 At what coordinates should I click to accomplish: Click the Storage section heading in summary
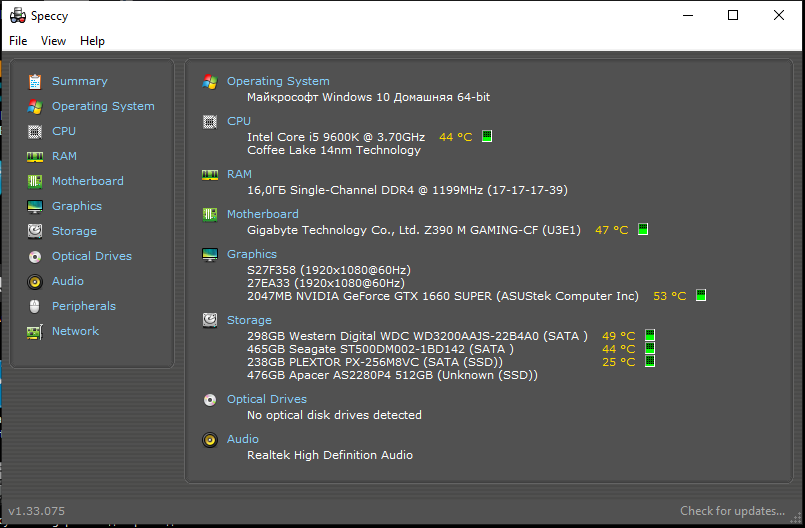[x=249, y=320]
